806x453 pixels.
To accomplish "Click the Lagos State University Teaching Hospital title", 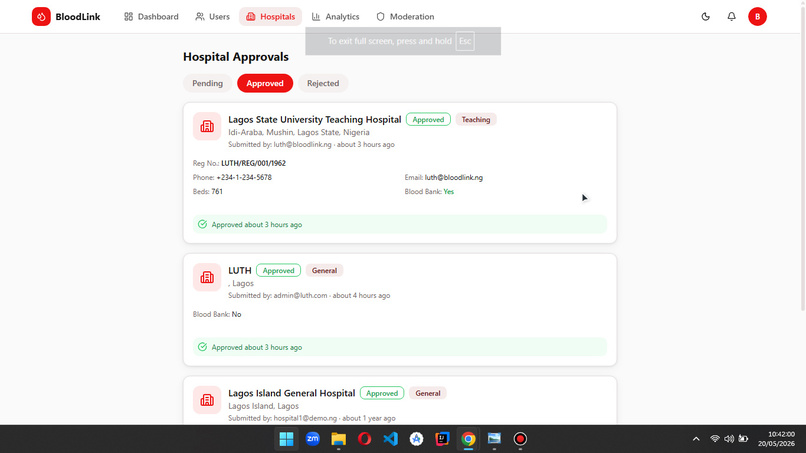I will point(315,119).
